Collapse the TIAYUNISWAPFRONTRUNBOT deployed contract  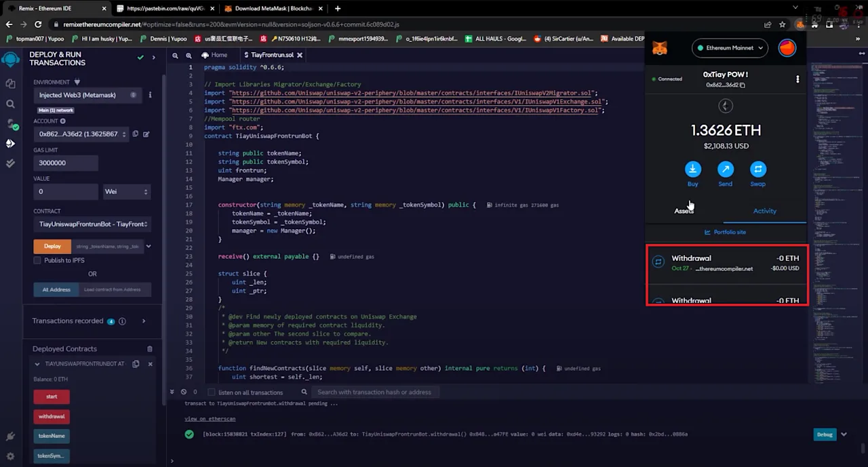tap(37, 364)
